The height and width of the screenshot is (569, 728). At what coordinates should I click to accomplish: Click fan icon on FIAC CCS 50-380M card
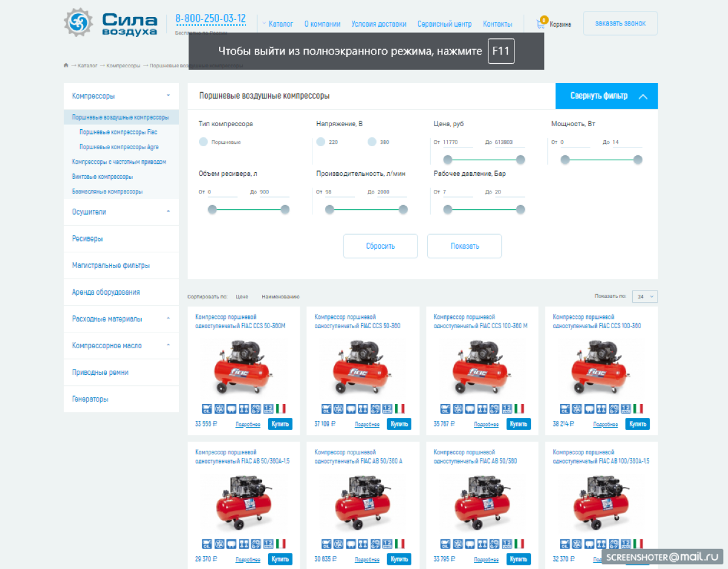pyautogui.click(x=220, y=409)
